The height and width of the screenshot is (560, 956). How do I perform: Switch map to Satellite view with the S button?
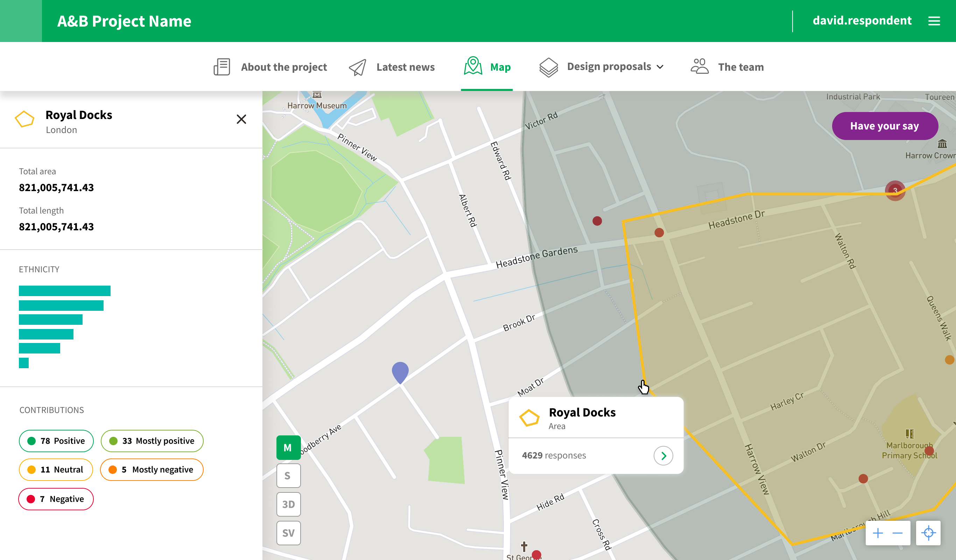[x=288, y=475]
